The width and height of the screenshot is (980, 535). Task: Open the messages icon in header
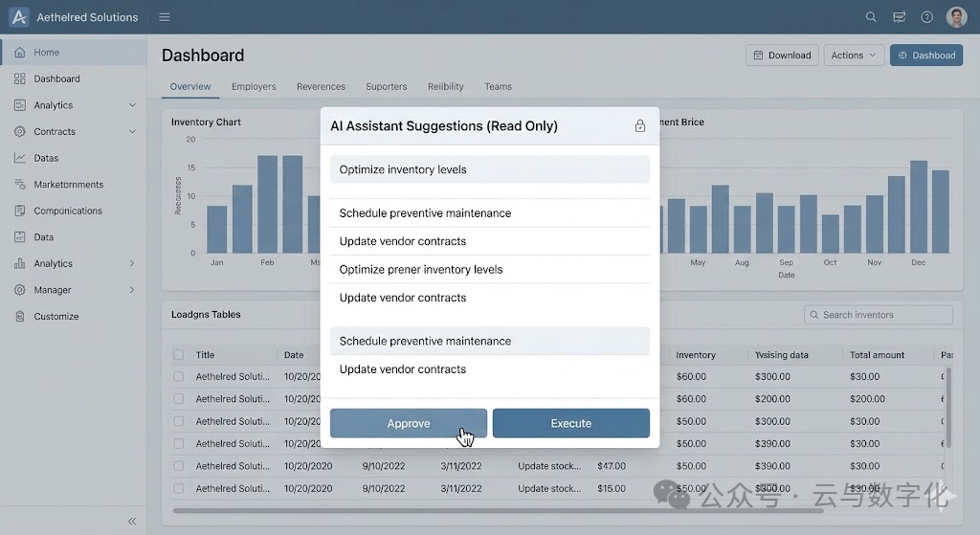coord(899,17)
